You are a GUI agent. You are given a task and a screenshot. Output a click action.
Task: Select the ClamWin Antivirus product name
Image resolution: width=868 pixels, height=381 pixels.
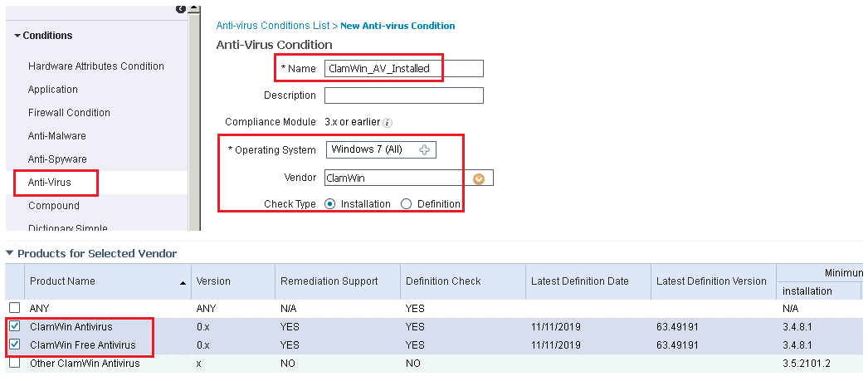point(71,327)
